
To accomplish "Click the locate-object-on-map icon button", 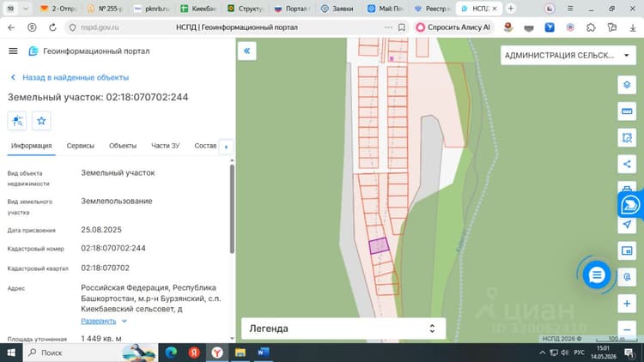I will click(x=17, y=121).
